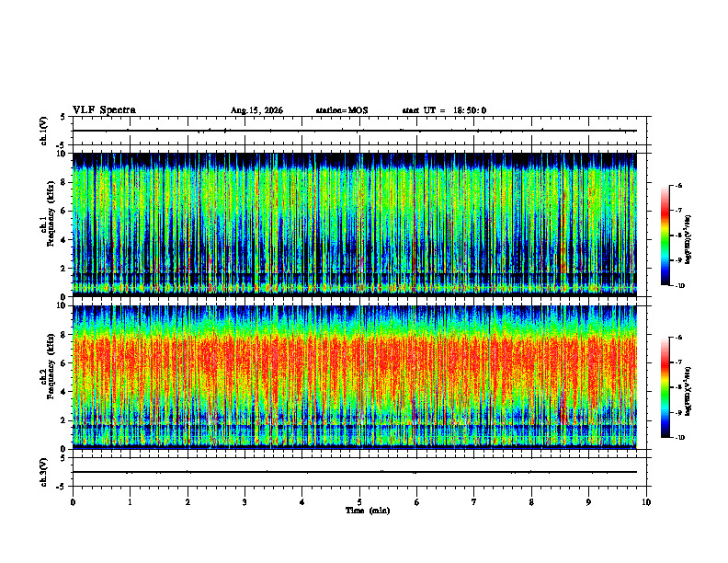
Task: Click the "-6" label on ch.2 color bar
Action: click(x=678, y=338)
